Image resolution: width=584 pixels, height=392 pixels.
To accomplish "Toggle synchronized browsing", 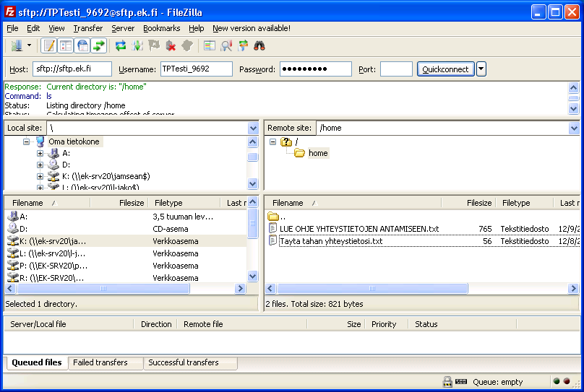I will click(x=243, y=46).
